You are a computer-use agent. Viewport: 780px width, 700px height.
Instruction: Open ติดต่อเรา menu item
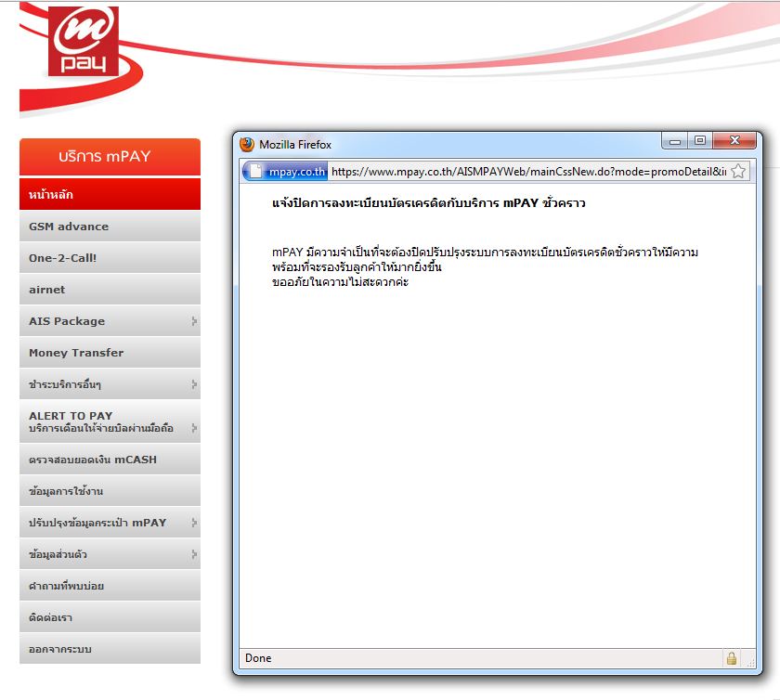pyautogui.click(x=110, y=617)
